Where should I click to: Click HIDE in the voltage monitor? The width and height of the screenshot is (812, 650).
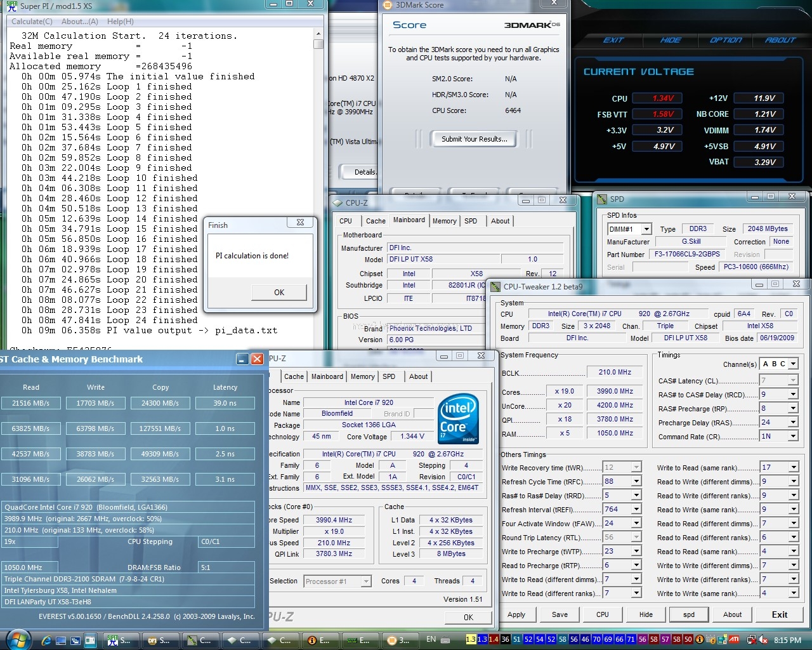(x=671, y=40)
